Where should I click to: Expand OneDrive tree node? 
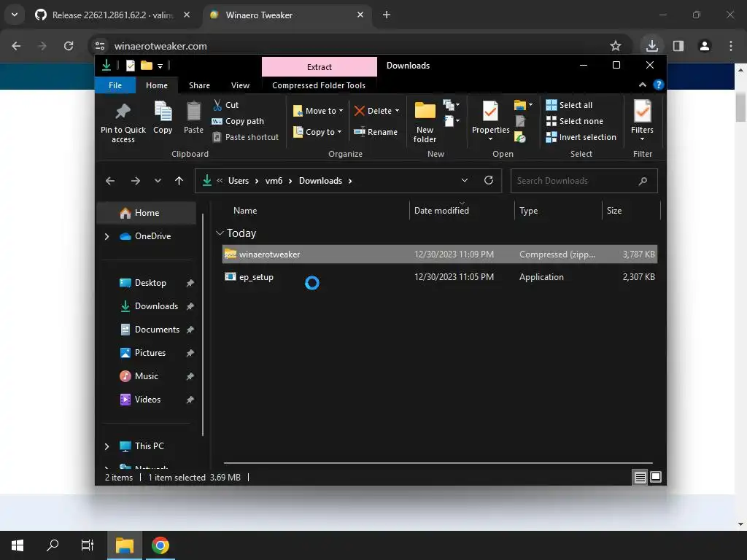107,236
